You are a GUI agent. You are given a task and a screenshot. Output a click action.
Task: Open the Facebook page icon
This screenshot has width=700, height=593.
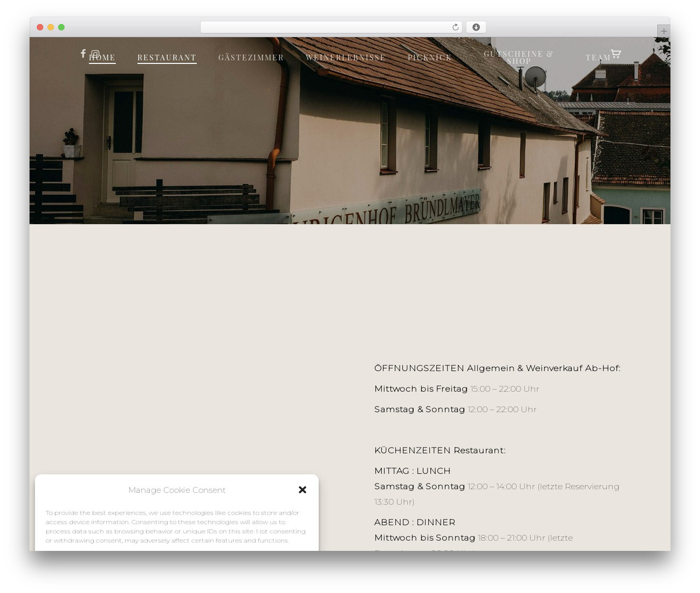(83, 54)
